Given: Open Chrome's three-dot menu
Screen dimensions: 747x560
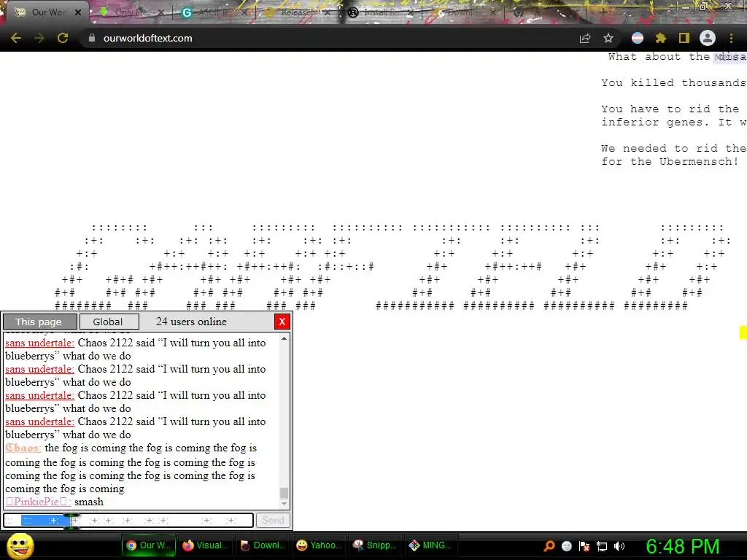Looking at the screenshot, I should coord(731,38).
